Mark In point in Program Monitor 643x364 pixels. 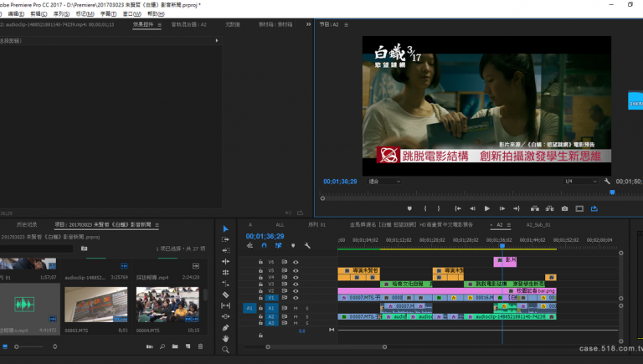pos(425,208)
